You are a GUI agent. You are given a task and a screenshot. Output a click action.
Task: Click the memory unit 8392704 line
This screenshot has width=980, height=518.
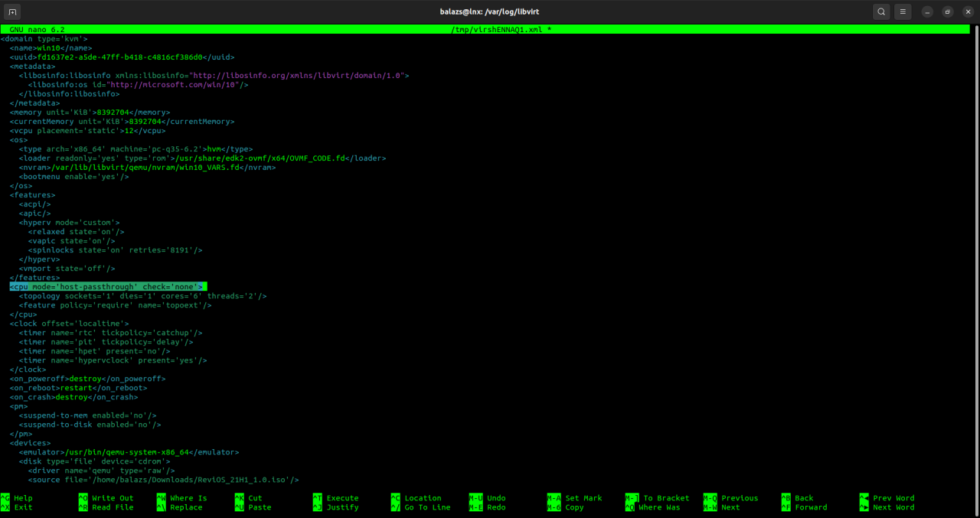tap(90, 112)
